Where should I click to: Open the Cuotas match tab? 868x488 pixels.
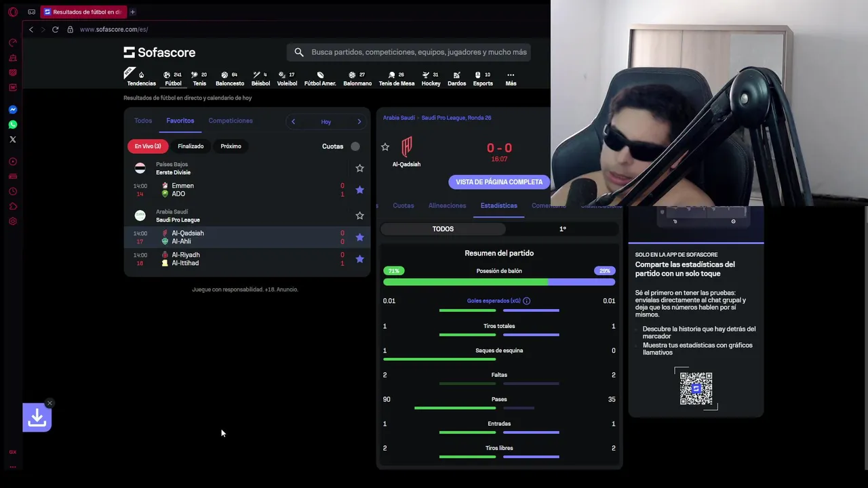coord(403,205)
